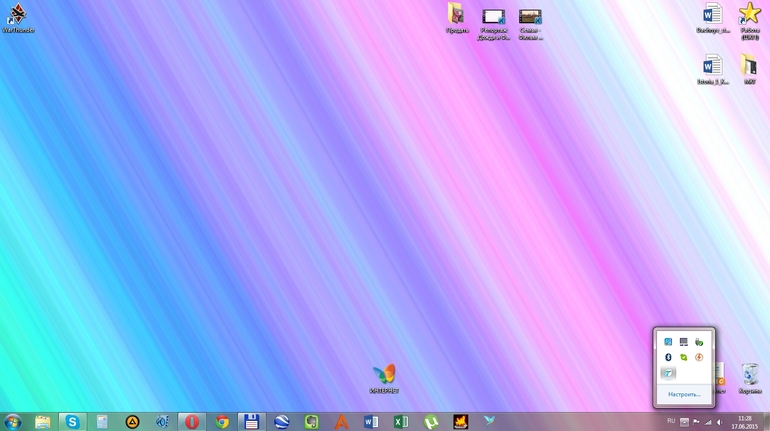
Task: Open the Recycle Bin on desktop
Action: 749,373
